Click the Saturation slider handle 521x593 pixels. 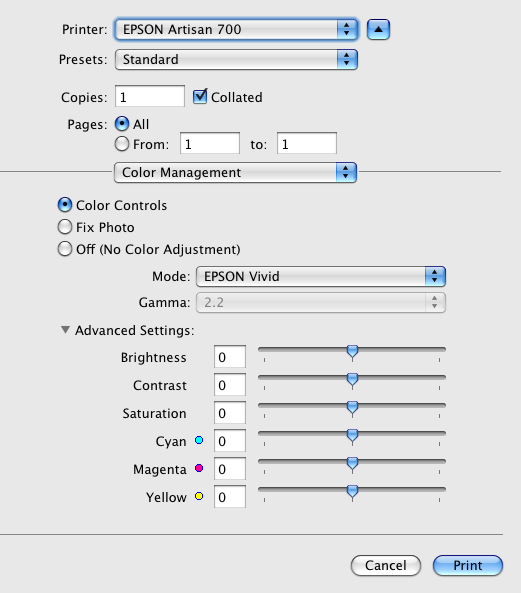pos(352,408)
